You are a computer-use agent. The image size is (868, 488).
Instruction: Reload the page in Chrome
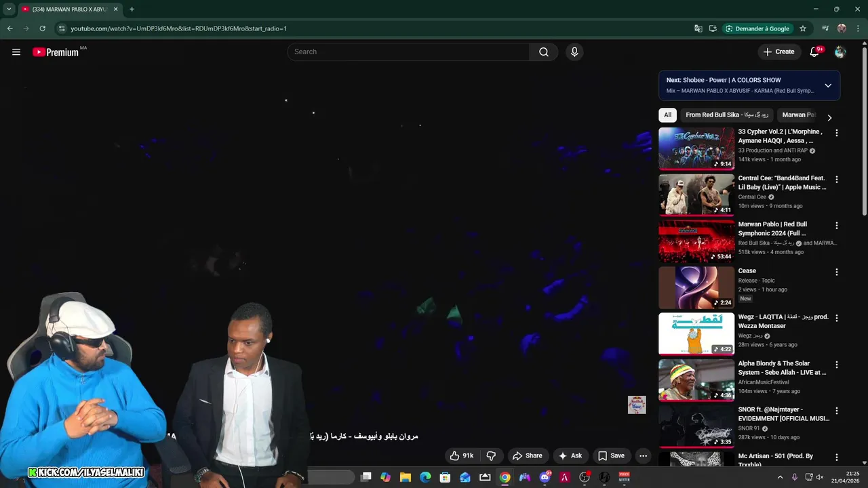click(42, 28)
